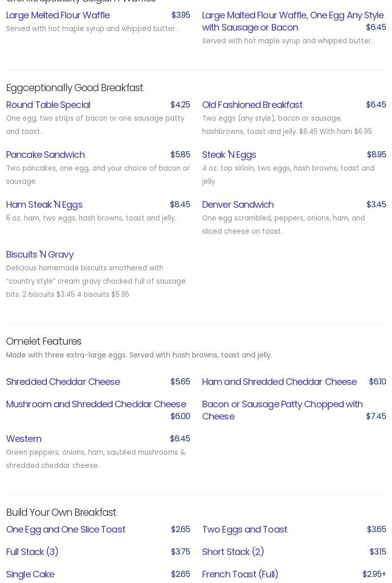Viewport: 392px width, 583px height.
Task: Choose Steak 'N Eggs from the menu
Action: pyautogui.click(x=229, y=155)
